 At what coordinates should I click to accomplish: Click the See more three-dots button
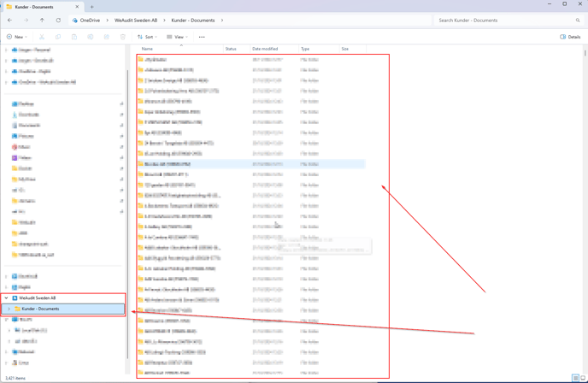pyautogui.click(x=202, y=37)
